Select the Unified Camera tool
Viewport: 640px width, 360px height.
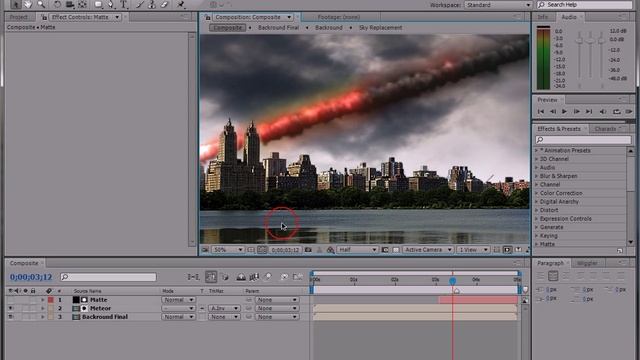click(x=70, y=4)
